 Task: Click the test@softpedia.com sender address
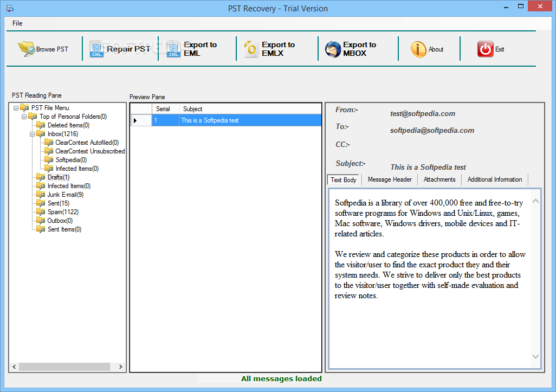423,113
